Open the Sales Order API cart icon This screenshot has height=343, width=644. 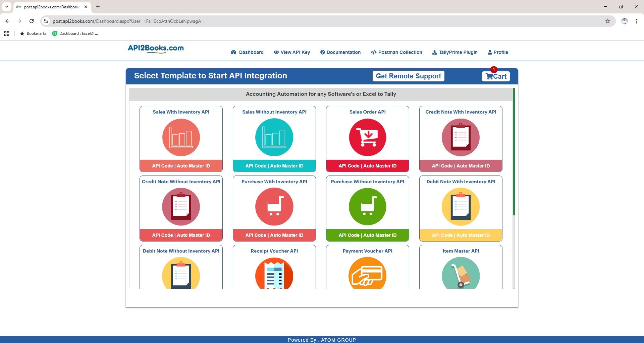(x=368, y=137)
